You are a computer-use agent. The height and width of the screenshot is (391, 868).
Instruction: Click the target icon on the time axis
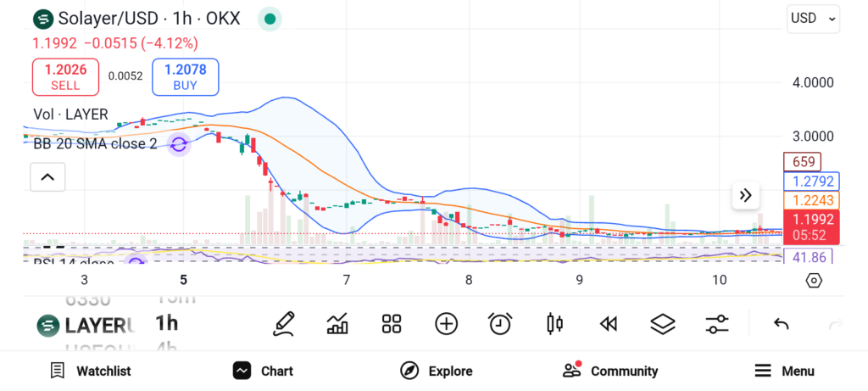(x=813, y=281)
